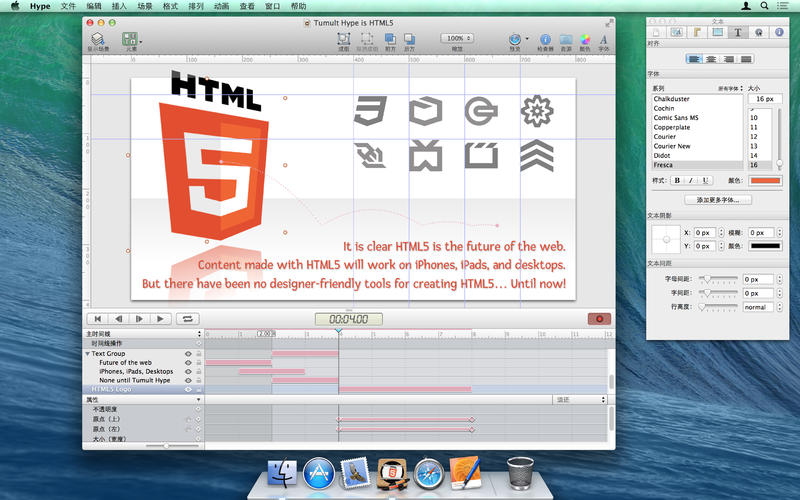Open the font color swatch

[x=765, y=181]
